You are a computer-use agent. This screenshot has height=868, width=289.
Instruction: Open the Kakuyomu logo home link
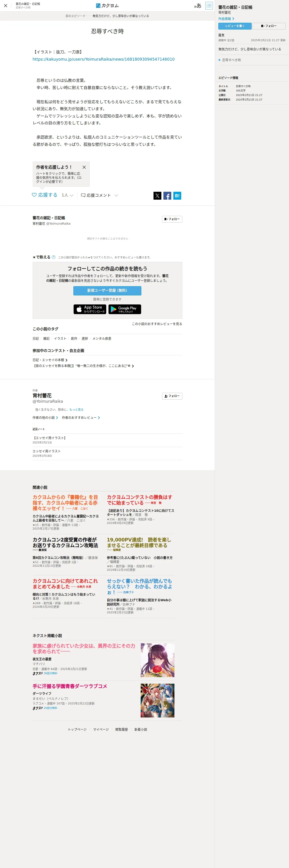tap(107, 6)
